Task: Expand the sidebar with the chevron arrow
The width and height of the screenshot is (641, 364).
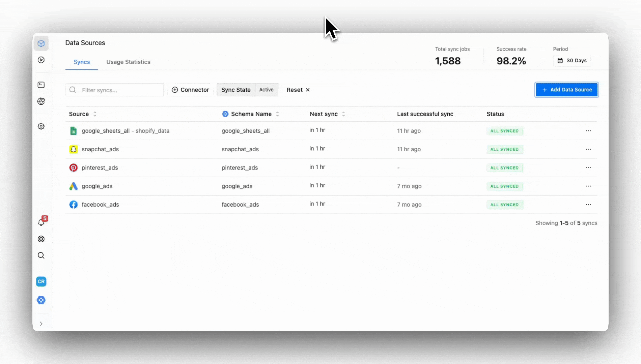Action: [41, 324]
